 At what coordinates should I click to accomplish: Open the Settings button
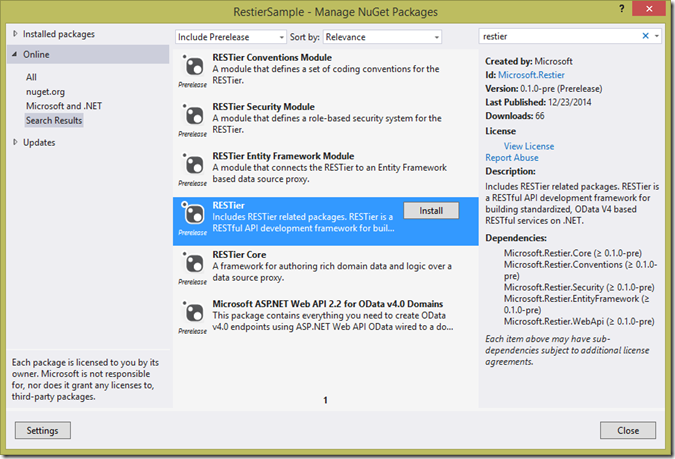pyautogui.click(x=43, y=431)
